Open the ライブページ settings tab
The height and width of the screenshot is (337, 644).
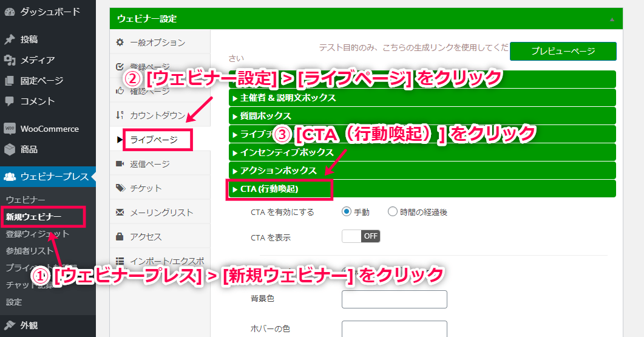tap(160, 139)
